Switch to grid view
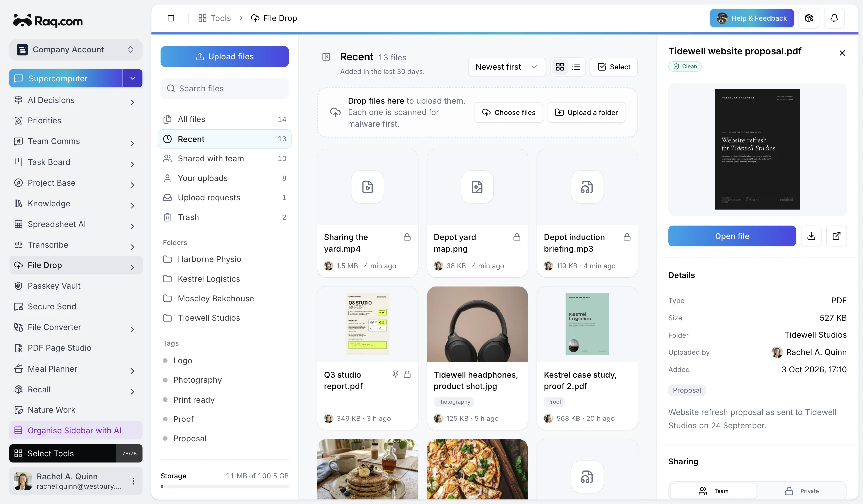Image resolution: width=863 pixels, height=504 pixels. point(560,67)
